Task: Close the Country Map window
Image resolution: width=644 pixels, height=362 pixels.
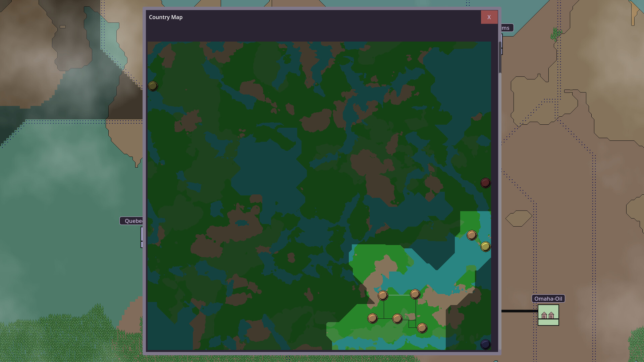Action: click(489, 17)
